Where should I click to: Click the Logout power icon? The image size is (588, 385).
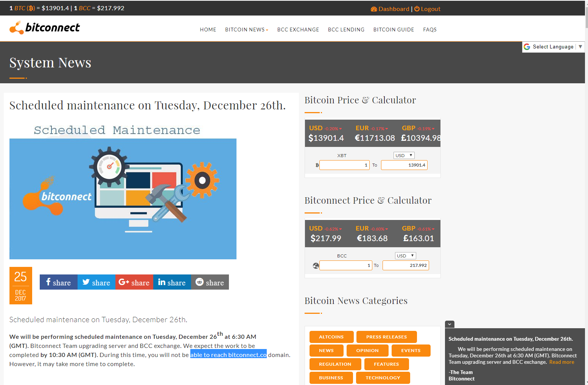pos(417,9)
